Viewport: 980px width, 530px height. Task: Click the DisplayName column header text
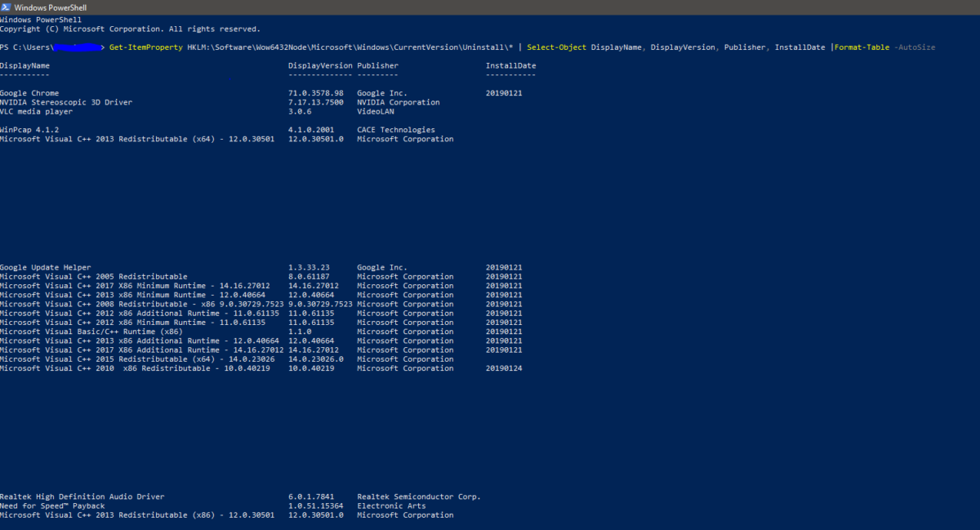click(x=26, y=65)
